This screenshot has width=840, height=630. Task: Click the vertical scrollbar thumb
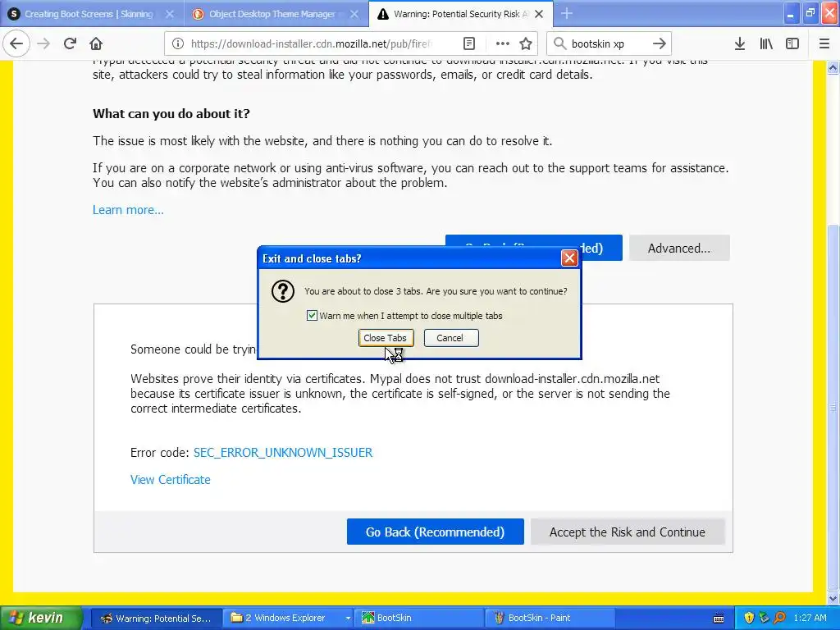click(x=833, y=407)
